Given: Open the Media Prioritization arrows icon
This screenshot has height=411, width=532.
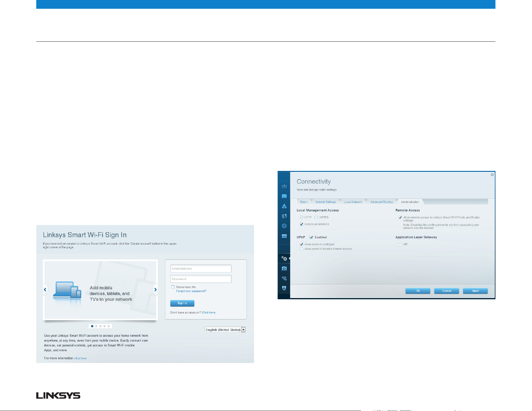Looking at the screenshot, I should pyautogui.click(x=284, y=216).
